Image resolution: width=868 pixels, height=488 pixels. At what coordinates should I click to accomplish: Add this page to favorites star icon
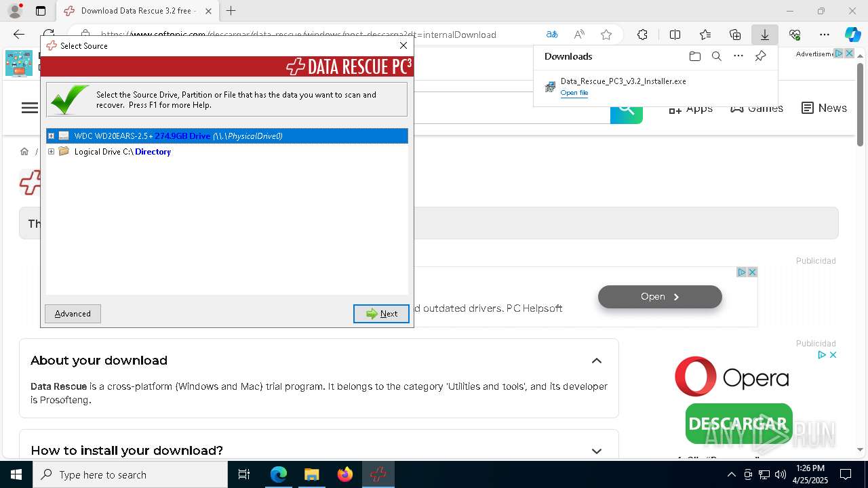pyautogui.click(x=606, y=35)
